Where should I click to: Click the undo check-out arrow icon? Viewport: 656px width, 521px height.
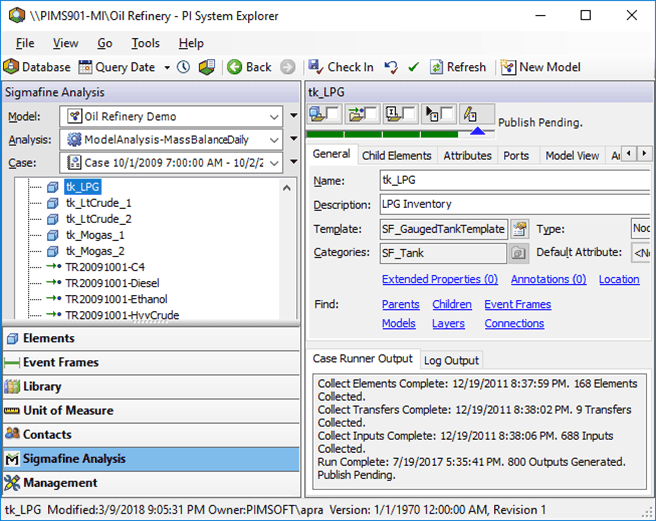pyautogui.click(x=391, y=67)
